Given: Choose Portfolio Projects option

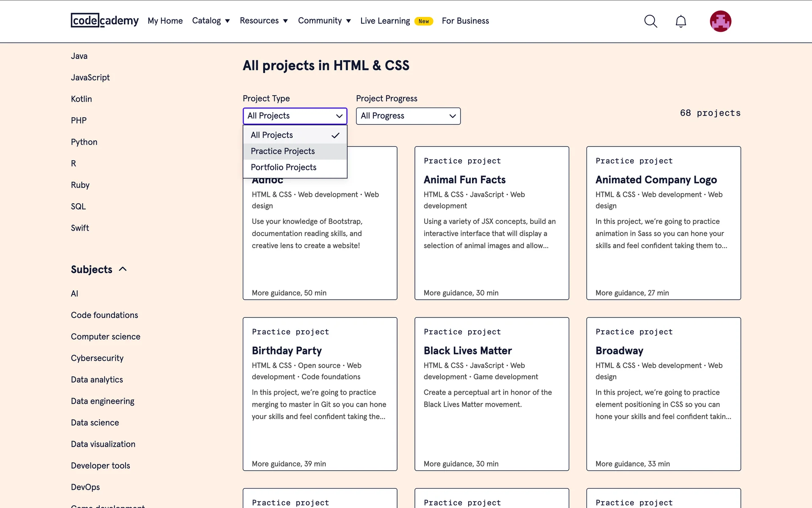Looking at the screenshot, I should pos(283,167).
